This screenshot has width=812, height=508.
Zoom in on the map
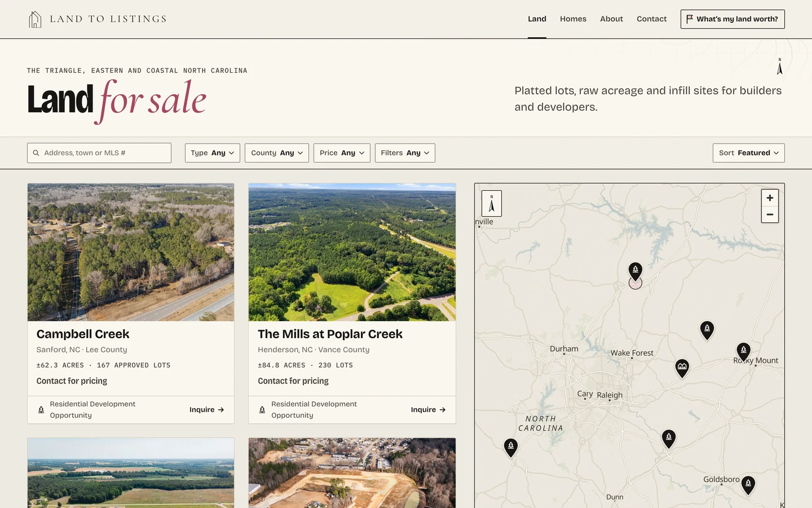[x=770, y=198]
